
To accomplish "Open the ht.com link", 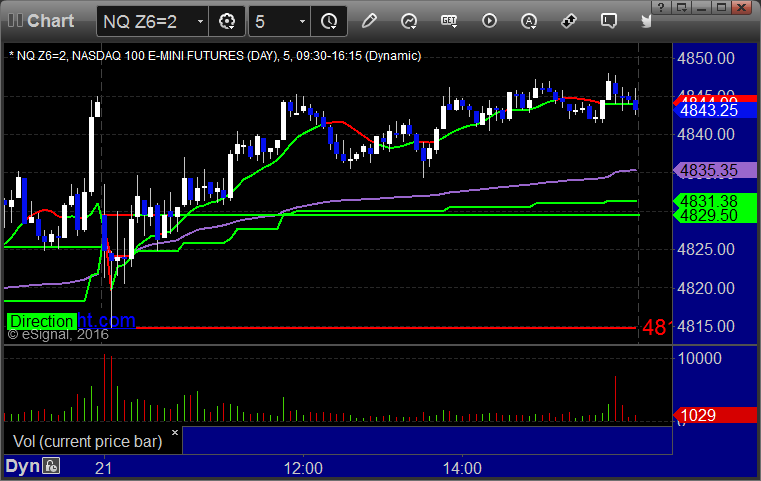I will tap(106, 320).
